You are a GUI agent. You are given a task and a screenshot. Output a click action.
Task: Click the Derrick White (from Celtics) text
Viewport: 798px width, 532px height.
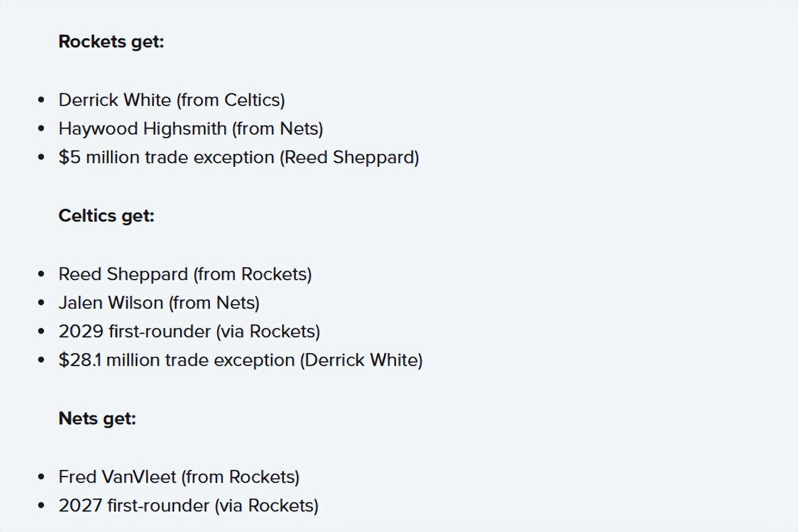171,100
